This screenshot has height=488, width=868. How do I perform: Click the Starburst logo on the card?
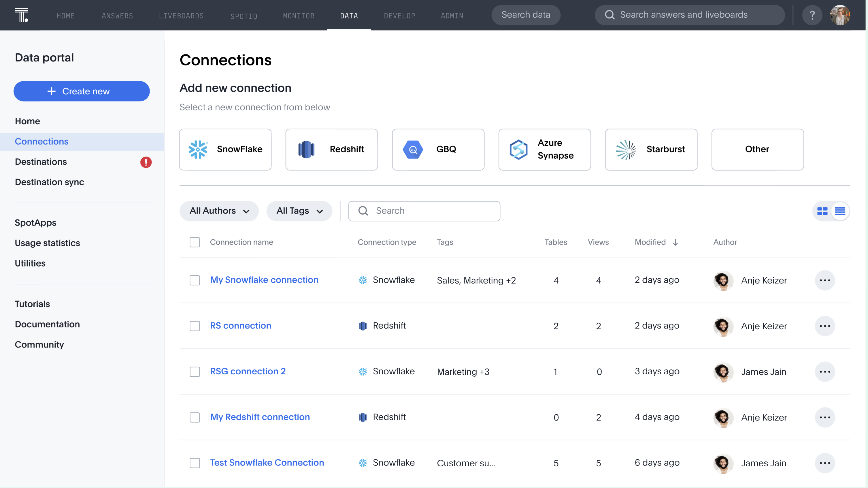pyautogui.click(x=626, y=149)
